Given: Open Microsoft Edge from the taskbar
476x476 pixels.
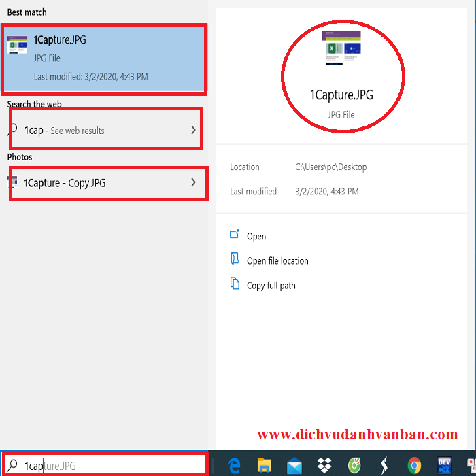Looking at the screenshot, I should point(235,465).
